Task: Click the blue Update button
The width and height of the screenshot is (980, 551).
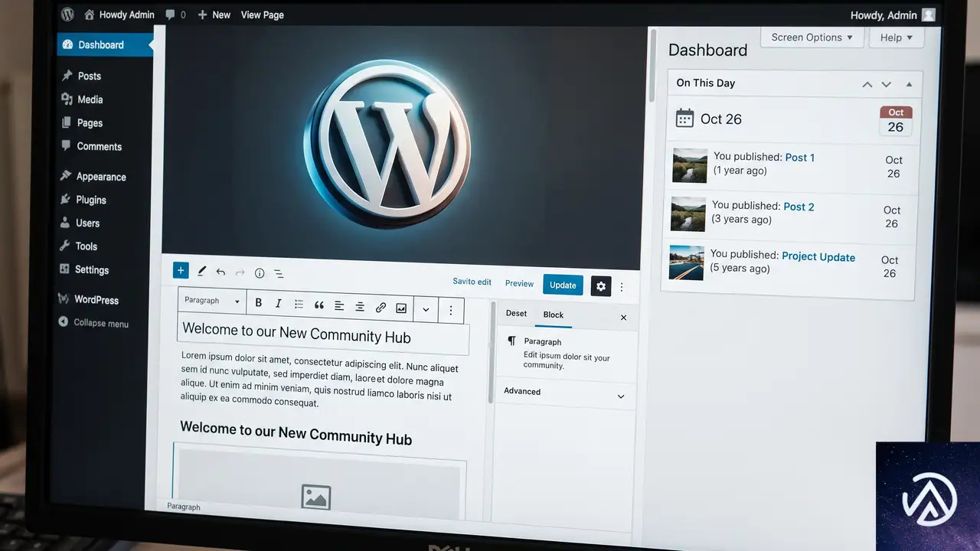Action: (563, 285)
